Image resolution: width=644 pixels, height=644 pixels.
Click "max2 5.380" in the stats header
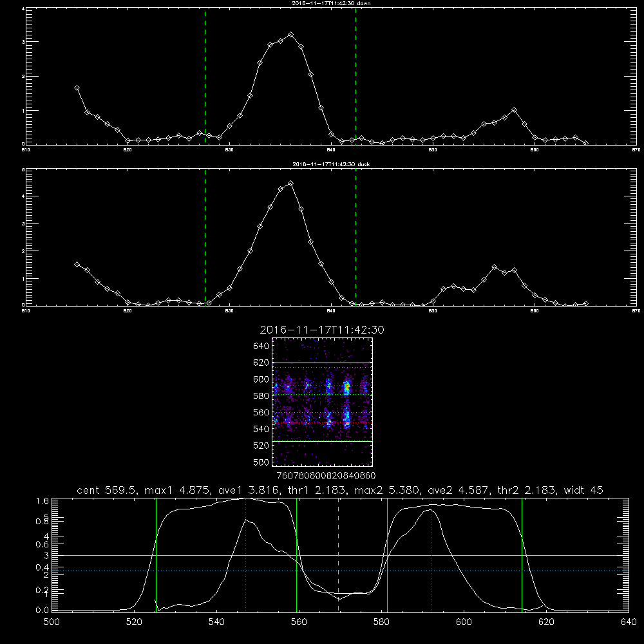[386, 490]
